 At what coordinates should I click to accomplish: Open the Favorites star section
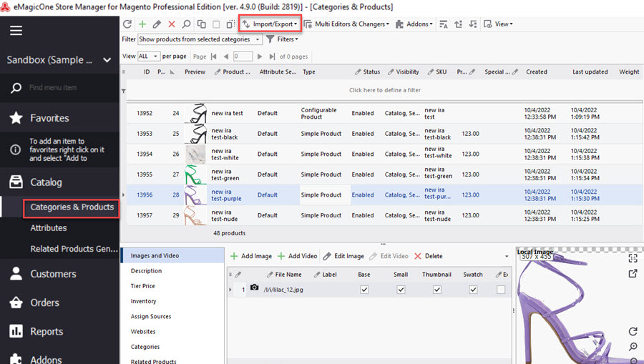click(16, 118)
